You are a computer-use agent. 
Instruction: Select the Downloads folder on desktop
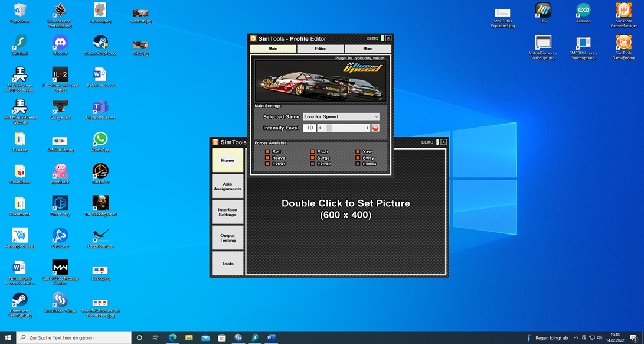(x=20, y=174)
